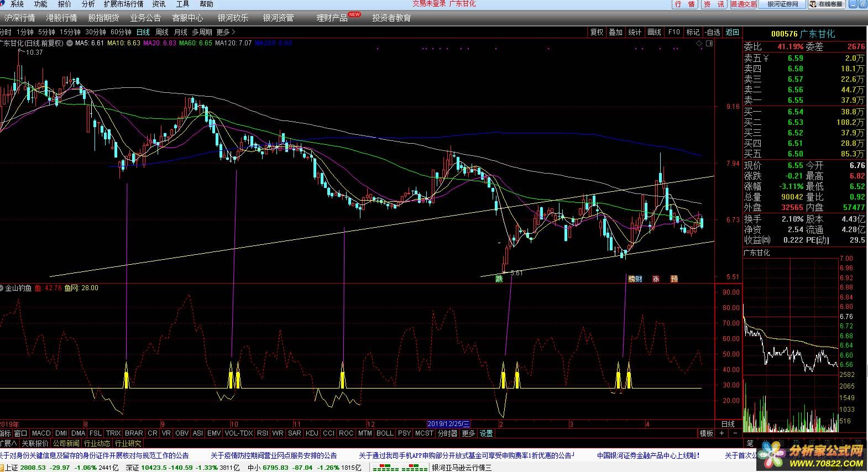This screenshot has width=868, height=472.
Task: Open the 股指期货 tab
Action: click(104, 18)
